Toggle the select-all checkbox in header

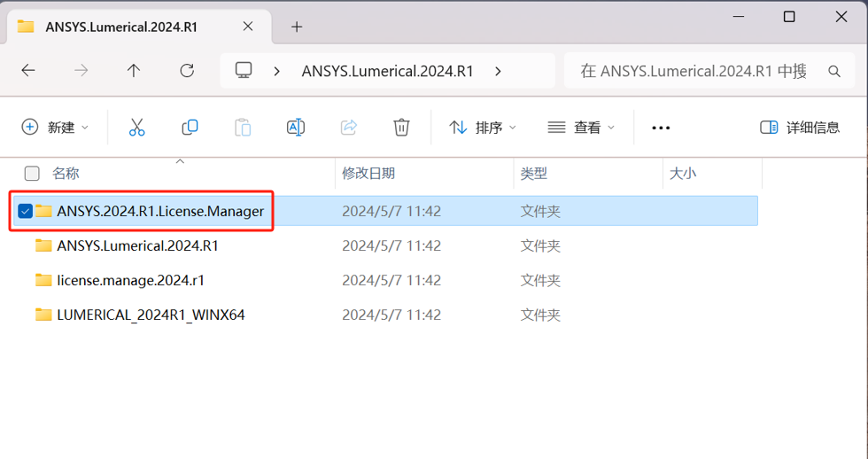click(x=32, y=174)
